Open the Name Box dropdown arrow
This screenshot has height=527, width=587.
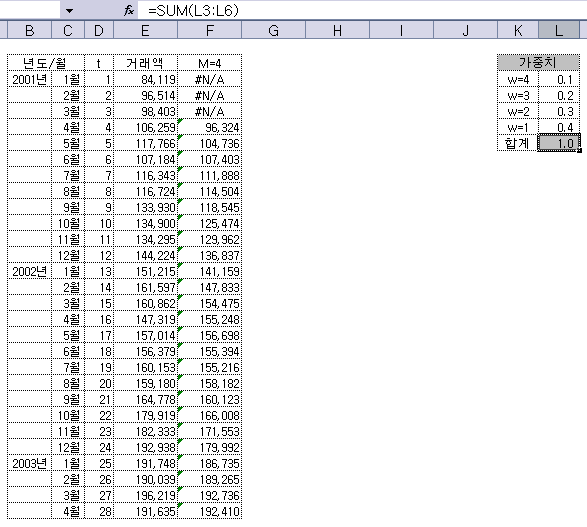[69, 10]
